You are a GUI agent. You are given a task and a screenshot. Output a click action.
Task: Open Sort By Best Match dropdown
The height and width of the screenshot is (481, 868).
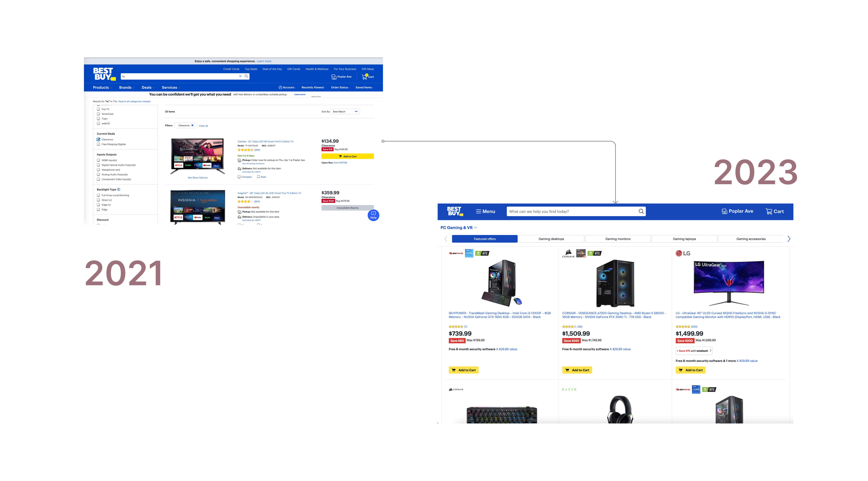click(x=345, y=112)
